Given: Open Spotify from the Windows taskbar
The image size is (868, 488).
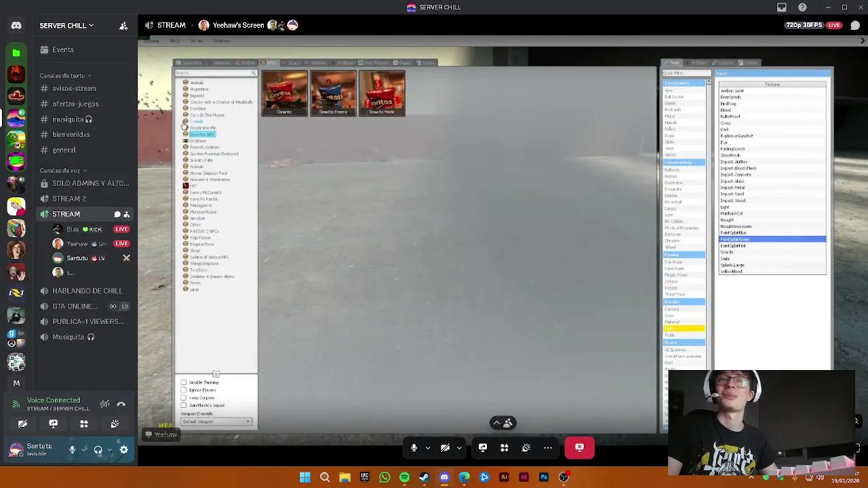Looking at the screenshot, I should pyautogui.click(x=404, y=477).
